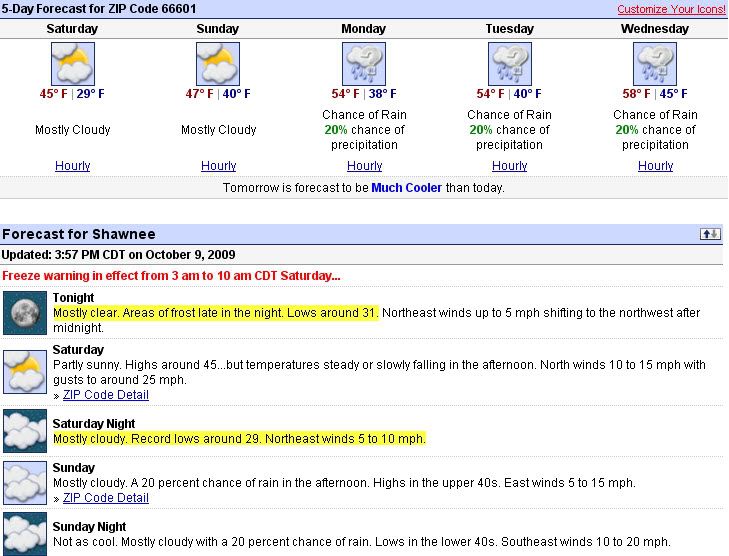Open Tuesday's Hourly forecast link

510,165
